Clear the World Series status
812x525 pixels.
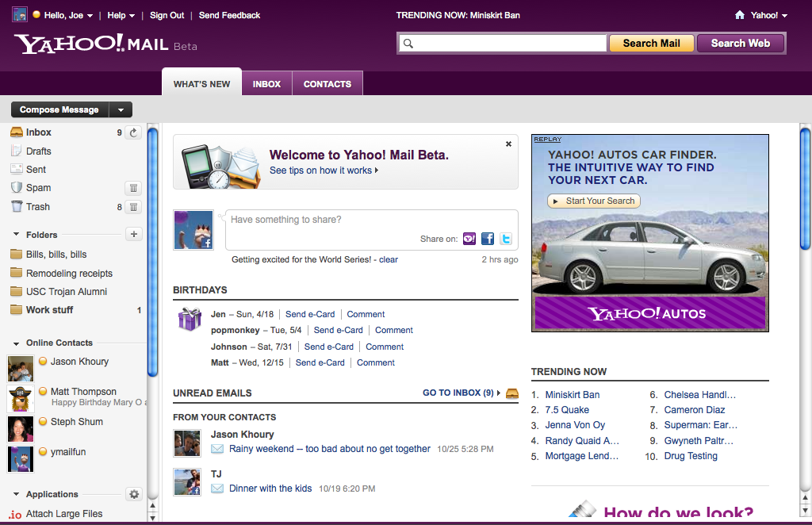click(389, 259)
